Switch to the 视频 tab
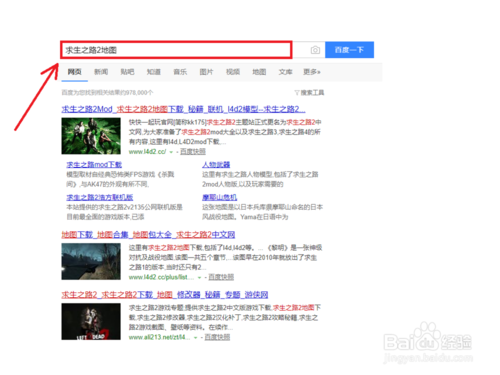This screenshot has width=500, height=375. (x=233, y=72)
